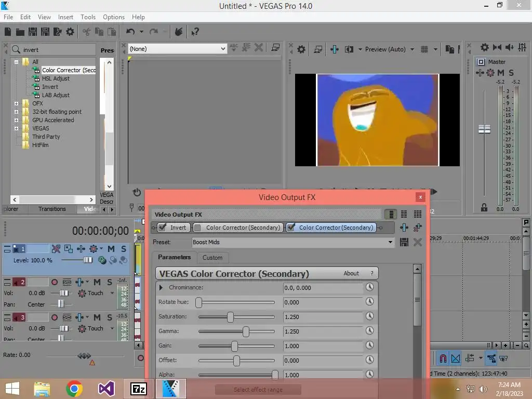The height and width of the screenshot is (399, 532).
Task: Click Chrominance animate clock icon
Action: (x=369, y=287)
